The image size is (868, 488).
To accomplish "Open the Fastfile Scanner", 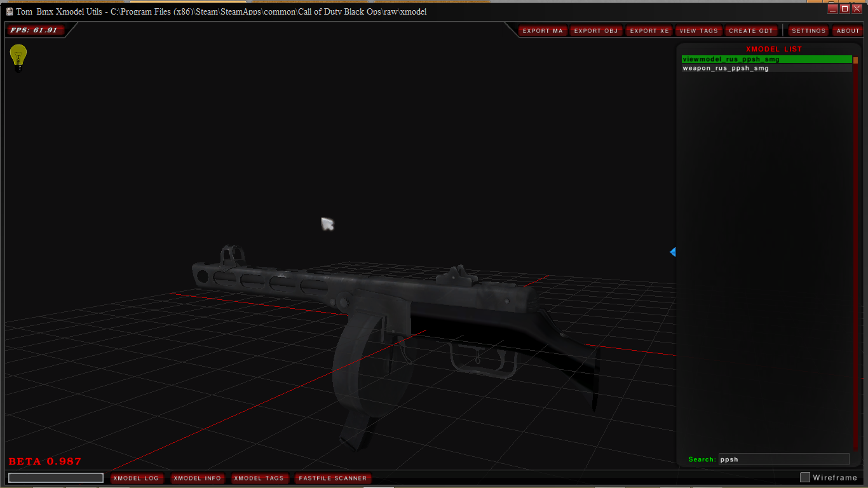I will click(332, 478).
